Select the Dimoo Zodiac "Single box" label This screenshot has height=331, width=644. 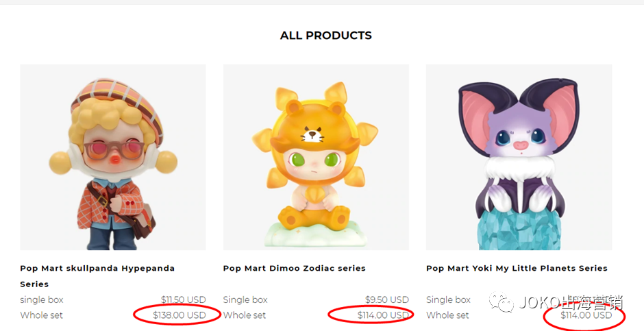[x=245, y=299]
